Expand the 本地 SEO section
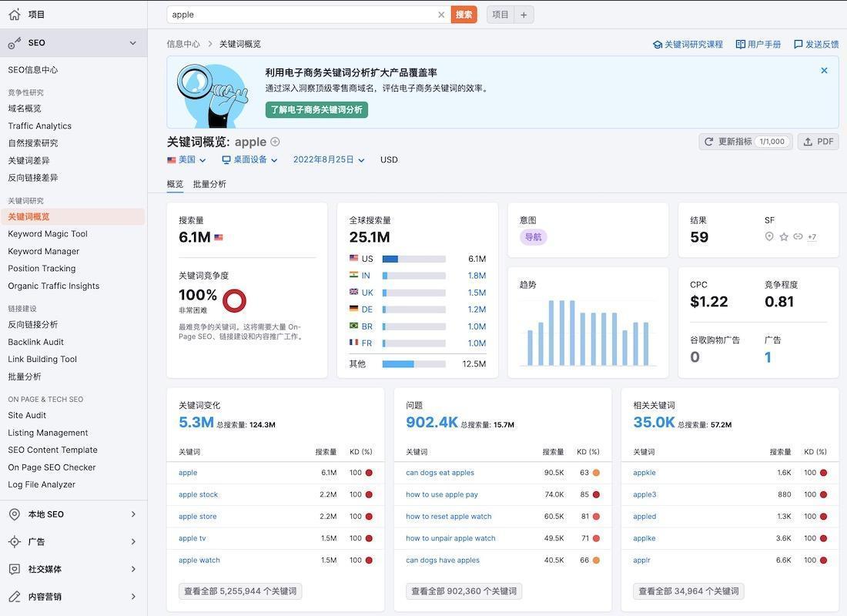This screenshot has height=616, width=847. 133,514
